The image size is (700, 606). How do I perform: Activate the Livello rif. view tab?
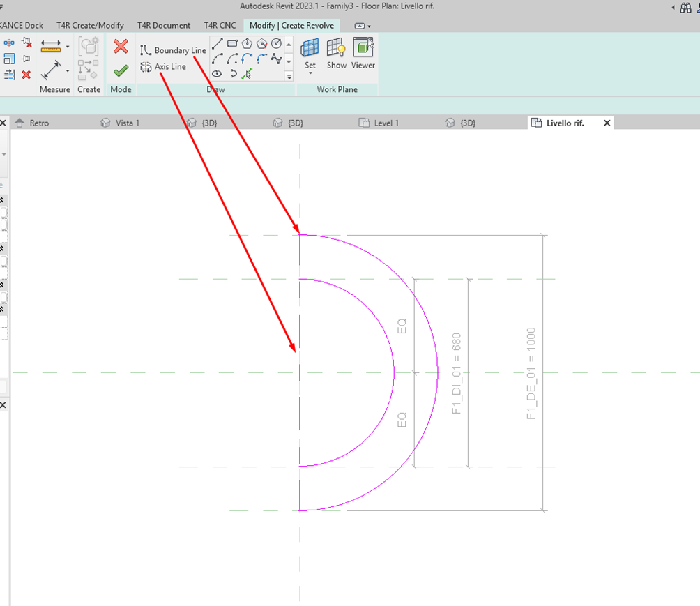[x=565, y=123]
